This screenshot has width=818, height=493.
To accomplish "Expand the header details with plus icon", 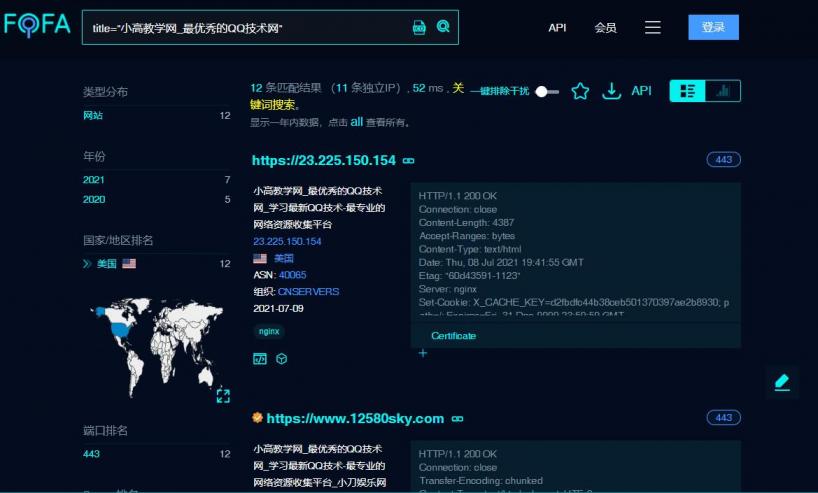I will click(423, 353).
